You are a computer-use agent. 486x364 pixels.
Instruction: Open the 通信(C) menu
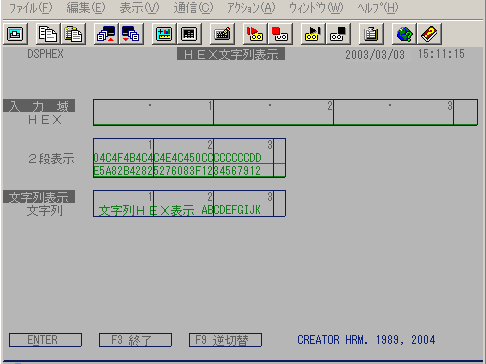tap(193, 8)
